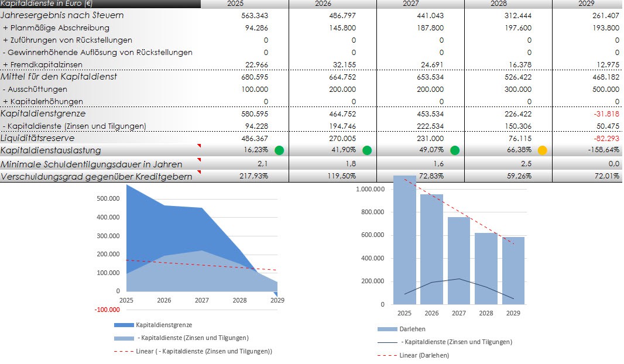Click red comment marker on Kapitaldienstauslastung row
Screen dimensions: 624x364
198,146
